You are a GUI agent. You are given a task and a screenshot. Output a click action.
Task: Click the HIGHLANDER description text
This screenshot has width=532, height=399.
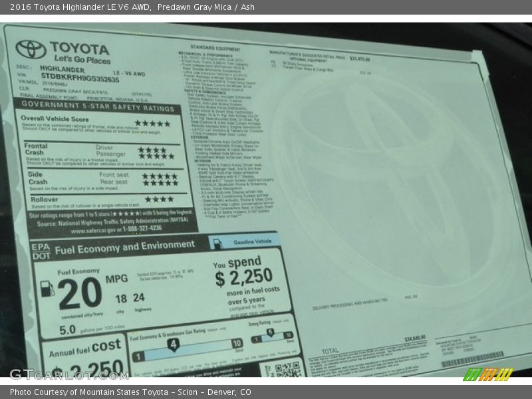click(x=62, y=69)
